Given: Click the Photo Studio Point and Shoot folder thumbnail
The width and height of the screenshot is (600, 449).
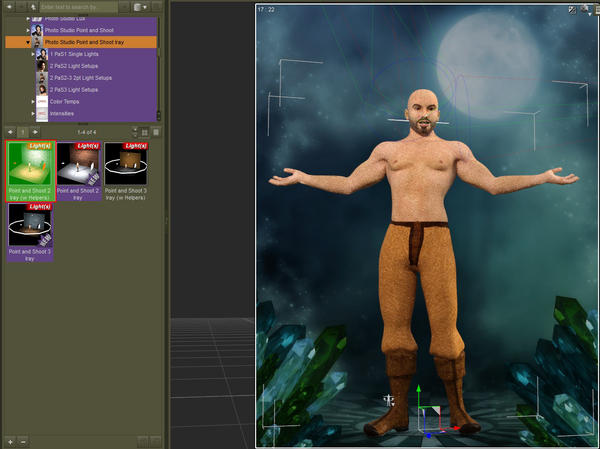Looking at the screenshot, I should point(37,30).
